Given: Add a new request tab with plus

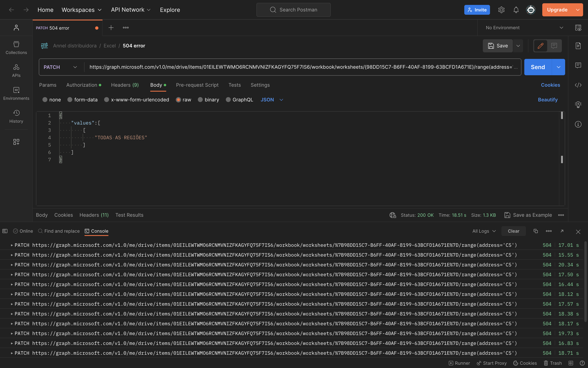Looking at the screenshot, I should (x=111, y=28).
